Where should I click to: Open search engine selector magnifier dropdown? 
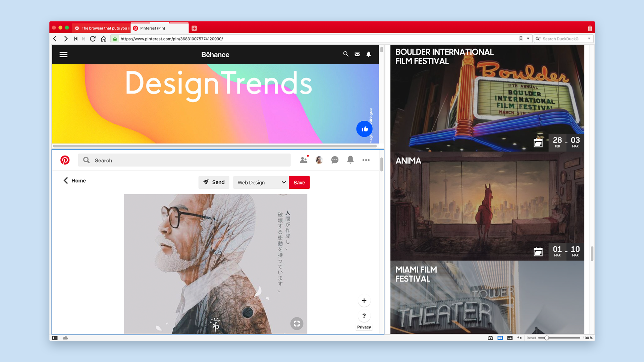538,39
